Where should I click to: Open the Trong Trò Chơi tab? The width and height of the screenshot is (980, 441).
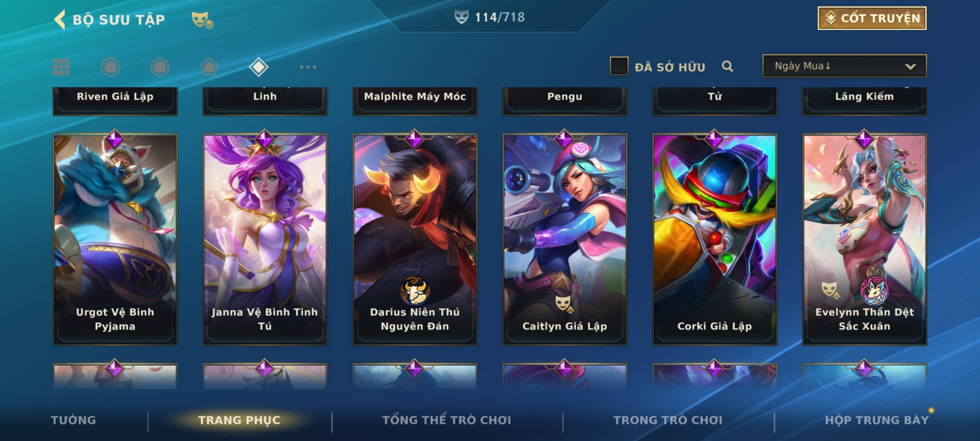pyautogui.click(x=668, y=420)
